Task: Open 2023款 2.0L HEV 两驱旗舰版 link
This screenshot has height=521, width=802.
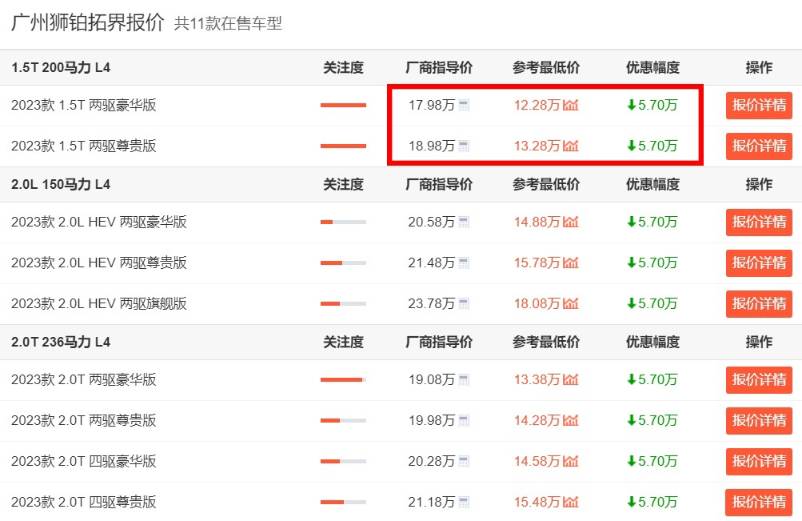Action: coord(99,304)
